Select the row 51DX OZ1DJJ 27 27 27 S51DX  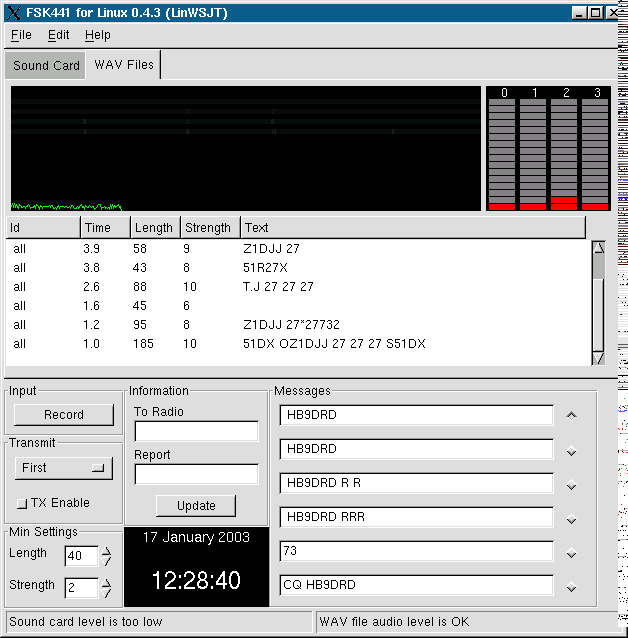point(298,344)
